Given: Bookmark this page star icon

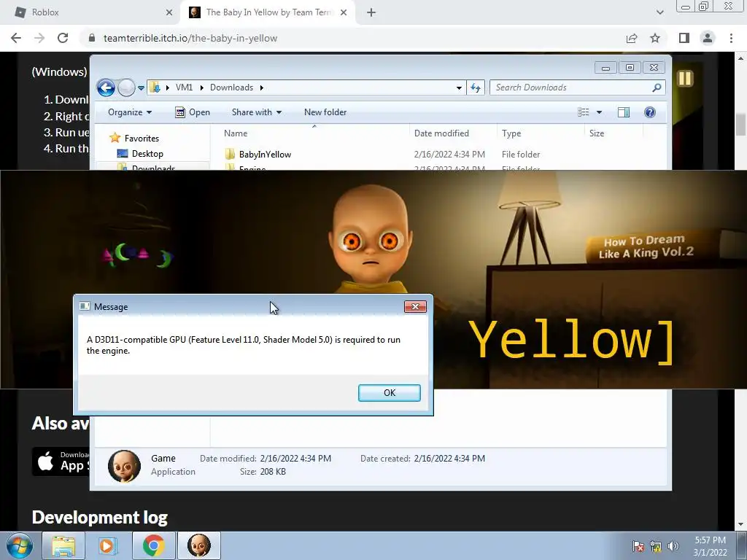Looking at the screenshot, I should pos(655,38).
